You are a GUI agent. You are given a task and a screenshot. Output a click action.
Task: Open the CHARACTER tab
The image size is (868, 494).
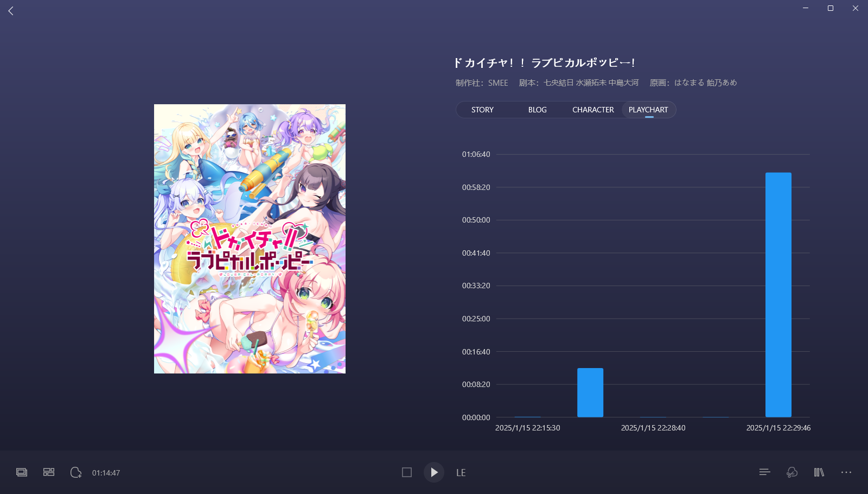click(593, 110)
